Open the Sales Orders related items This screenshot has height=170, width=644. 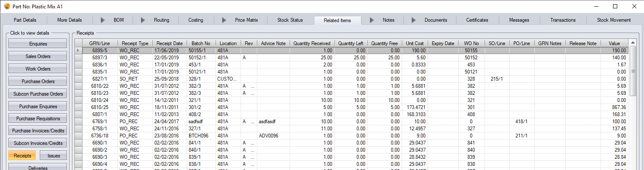point(38,56)
